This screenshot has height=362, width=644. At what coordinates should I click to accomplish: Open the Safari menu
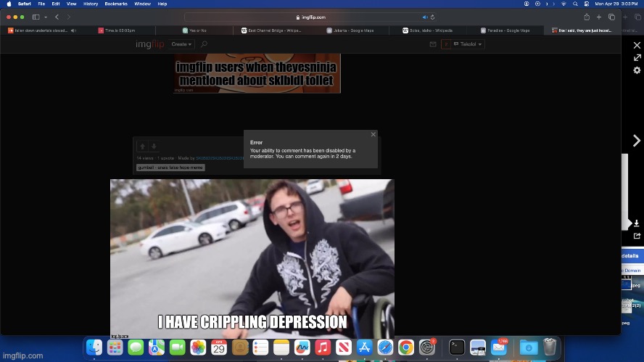(24, 4)
